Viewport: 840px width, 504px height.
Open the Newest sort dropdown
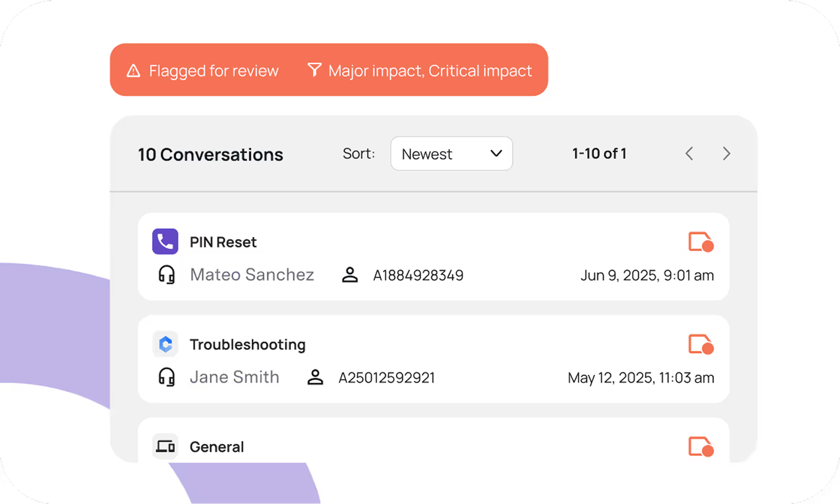(451, 154)
